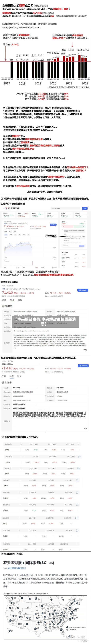The width and height of the screenshot is (91, 644).
Task: Click share count 153,806,000股
Action: pyautogui.click(x=18, y=396)
